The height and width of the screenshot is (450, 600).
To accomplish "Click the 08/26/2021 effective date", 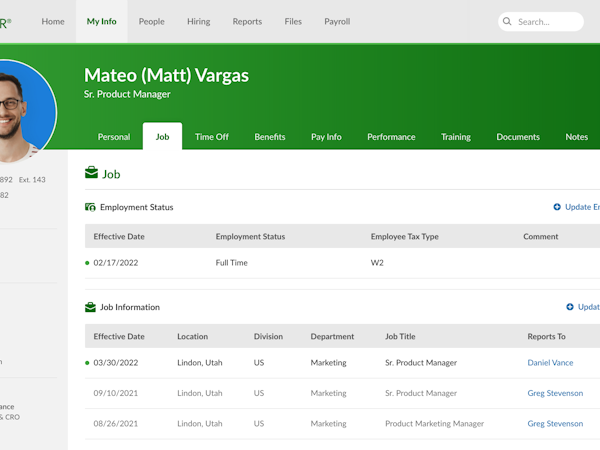I will tap(116, 424).
